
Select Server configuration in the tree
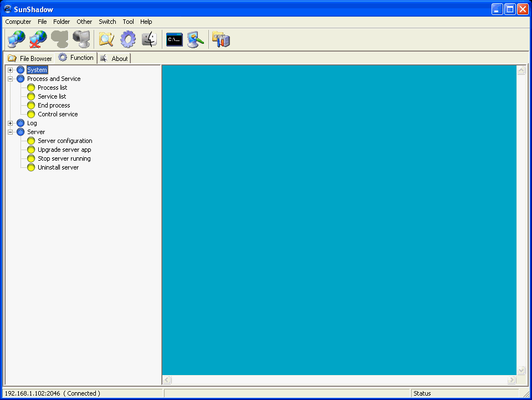65,141
